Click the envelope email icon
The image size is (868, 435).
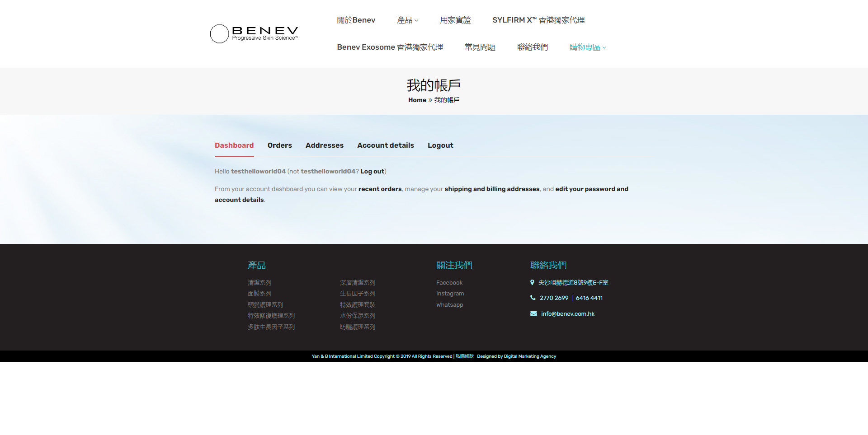click(533, 313)
